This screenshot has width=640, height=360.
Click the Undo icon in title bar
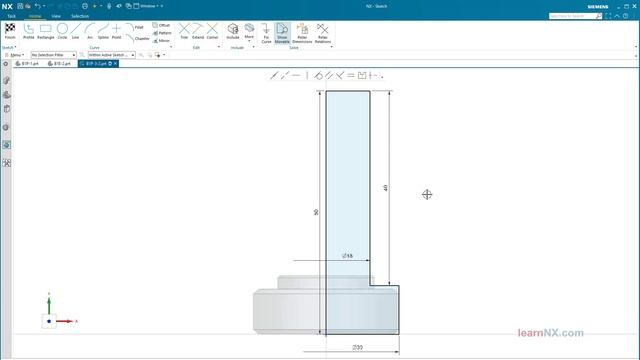38,6
